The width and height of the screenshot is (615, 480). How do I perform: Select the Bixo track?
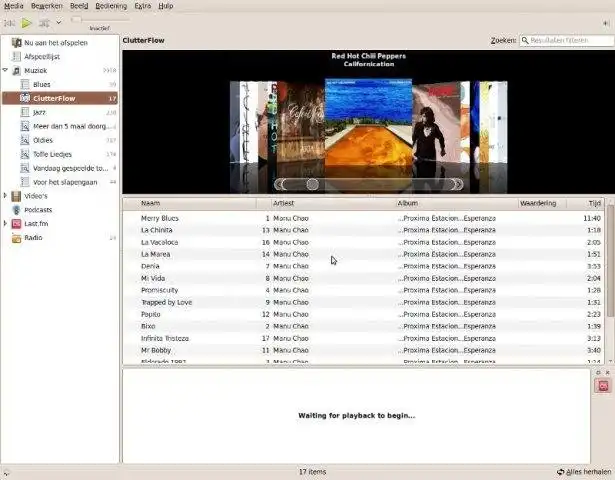coord(364,326)
